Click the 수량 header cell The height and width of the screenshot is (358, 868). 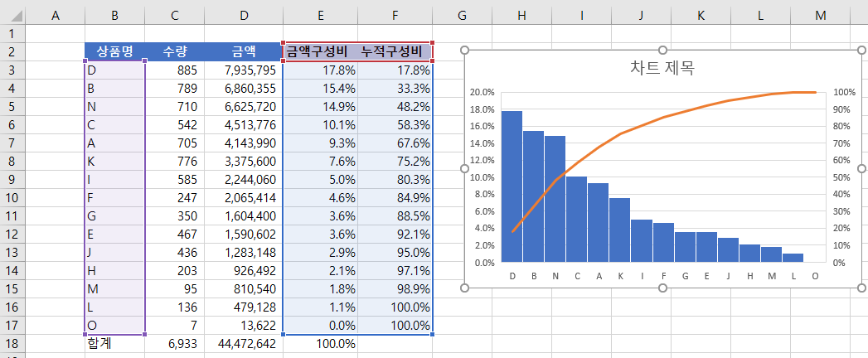174,51
